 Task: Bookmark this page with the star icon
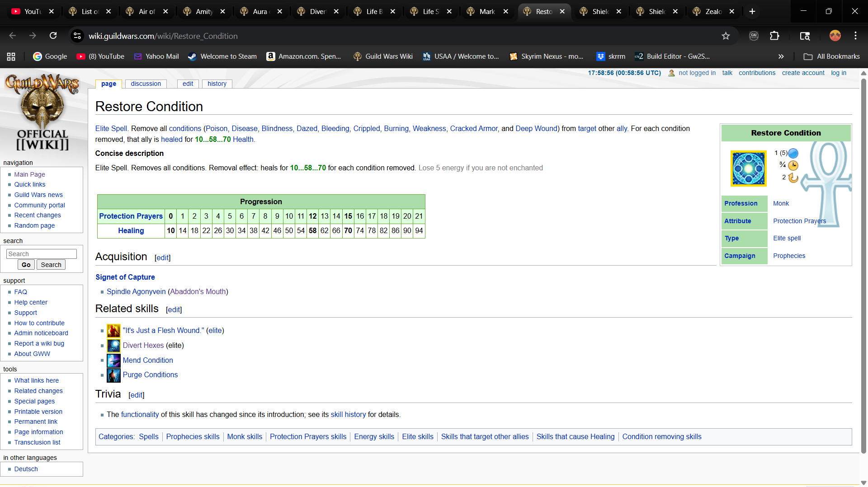click(726, 36)
